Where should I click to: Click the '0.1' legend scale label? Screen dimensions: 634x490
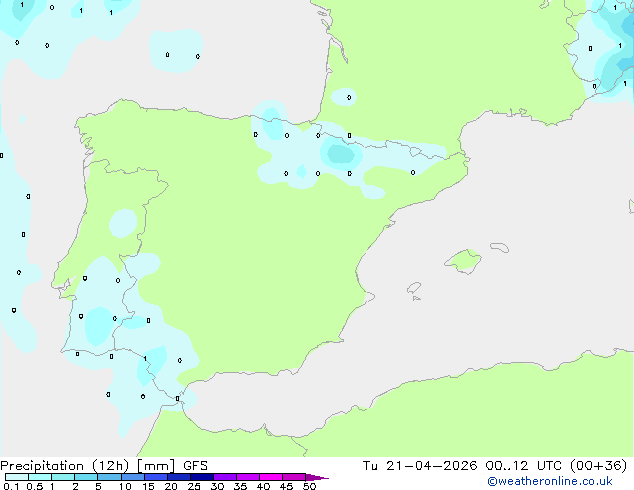click(x=11, y=486)
